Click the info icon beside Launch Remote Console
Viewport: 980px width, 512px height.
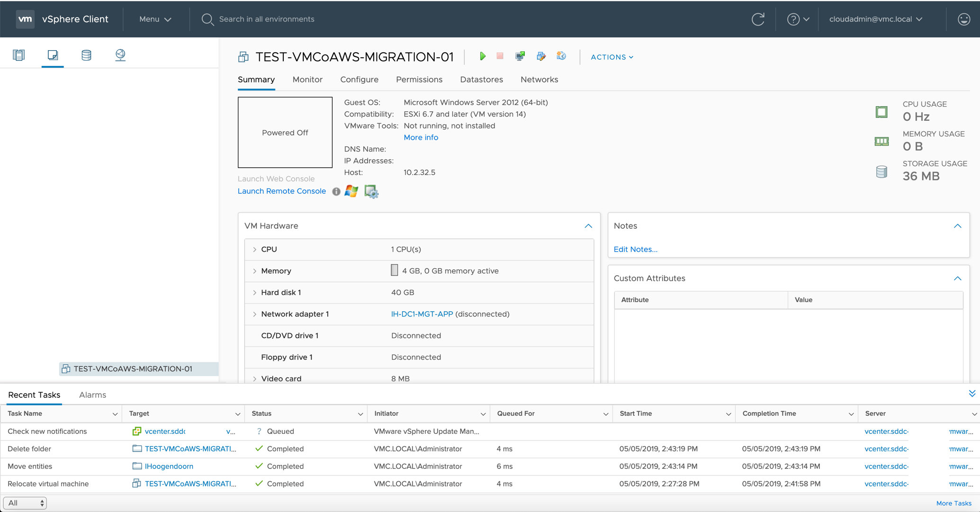(336, 191)
